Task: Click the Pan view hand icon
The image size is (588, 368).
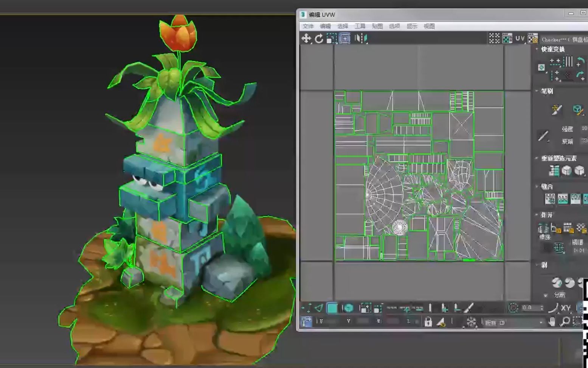Action: (552, 322)
